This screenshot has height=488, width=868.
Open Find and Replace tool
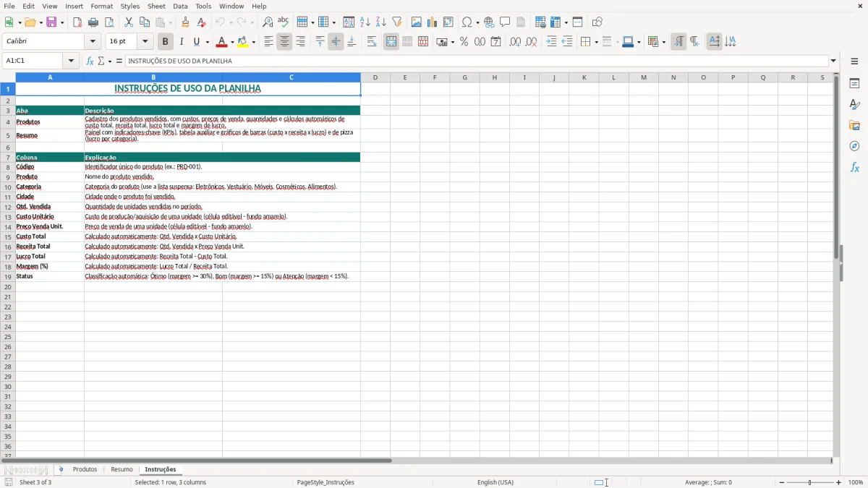coord(268,22)
